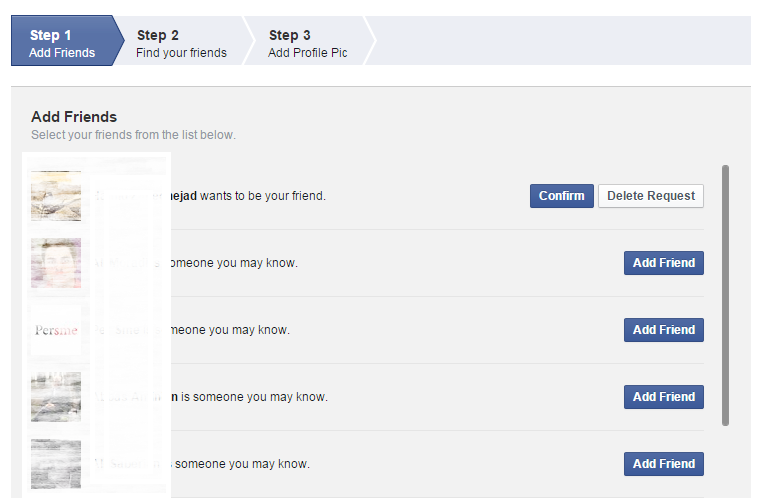The width and height of the screenshot is (772, 498).
Task: Switch to Step 3 Add Profile Pic
Action: pyautogui.click(x=308, y=44)
